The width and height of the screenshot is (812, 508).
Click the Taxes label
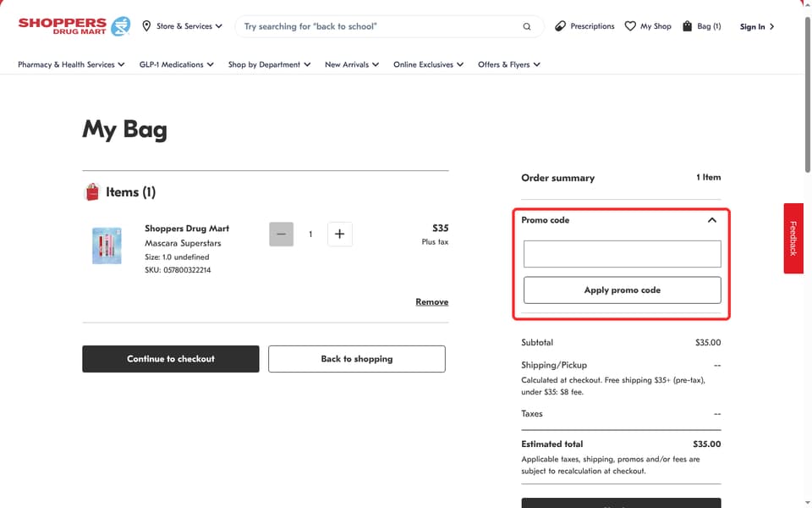(532, 414)
